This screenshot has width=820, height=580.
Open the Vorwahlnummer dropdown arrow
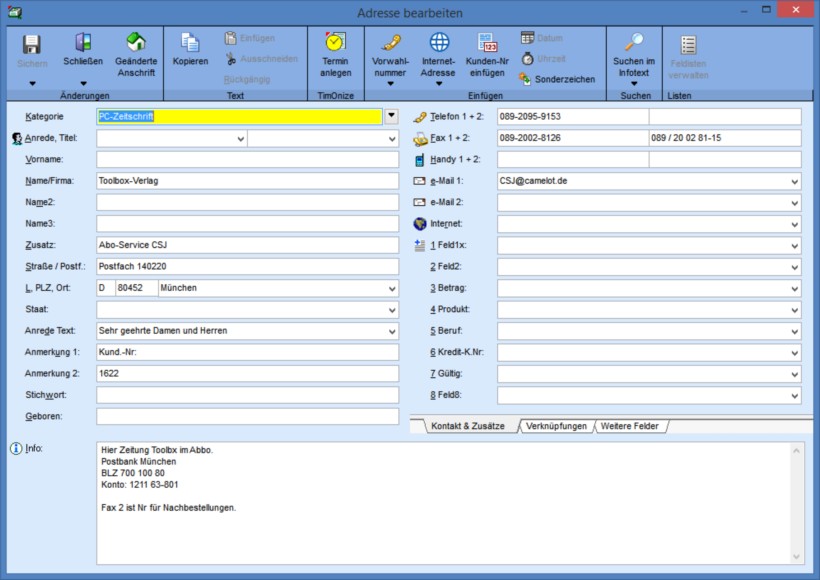pyautogui.click(x=391, y=83)
